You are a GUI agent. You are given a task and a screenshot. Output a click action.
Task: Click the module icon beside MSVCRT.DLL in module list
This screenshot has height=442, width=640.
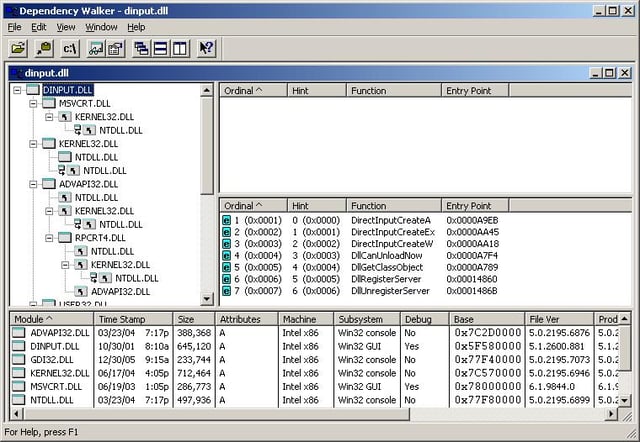pos(18,386)
